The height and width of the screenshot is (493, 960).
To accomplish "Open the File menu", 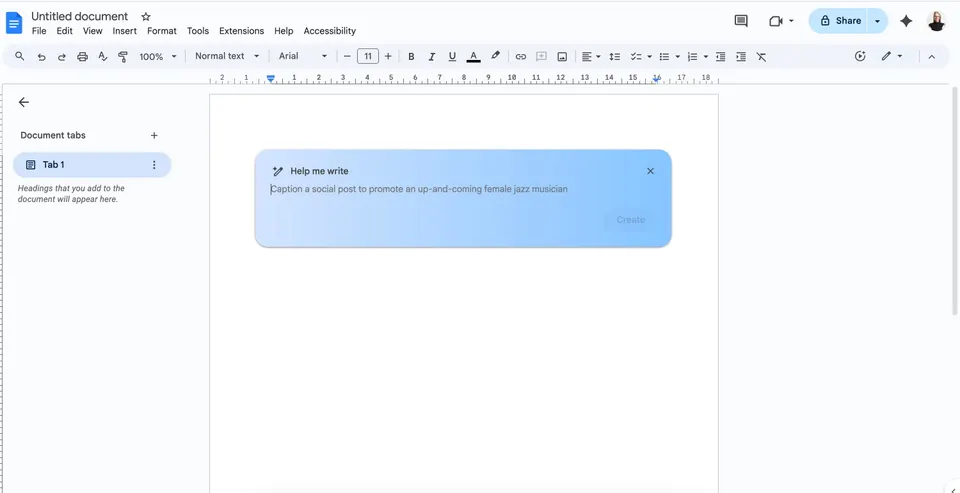I will [39, 31].
